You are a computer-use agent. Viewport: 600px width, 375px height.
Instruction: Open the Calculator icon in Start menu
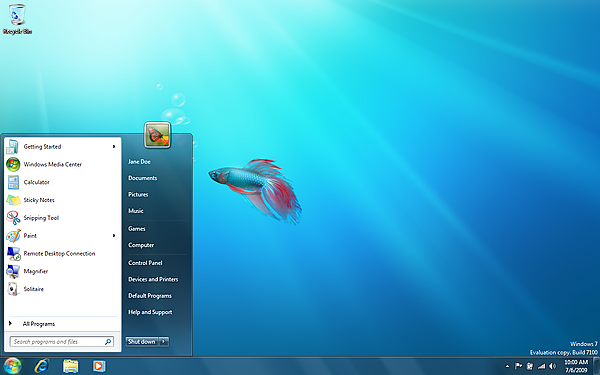(13, 182)
